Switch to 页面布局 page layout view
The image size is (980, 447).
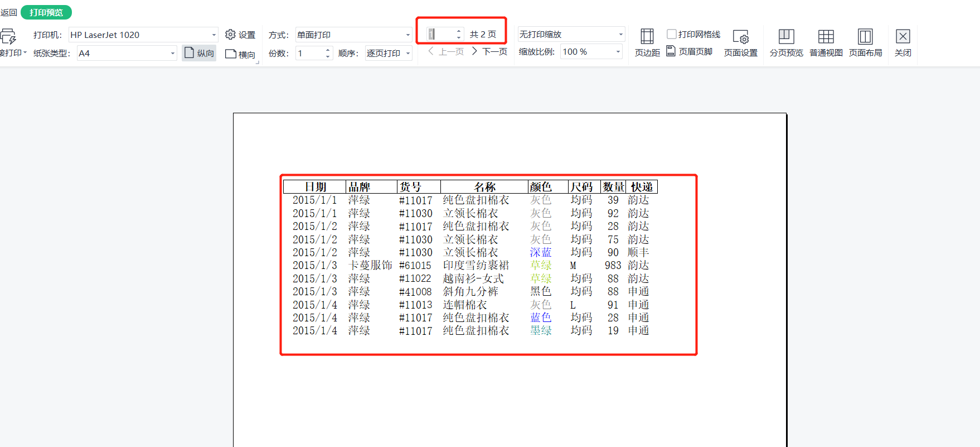(866, 42)
